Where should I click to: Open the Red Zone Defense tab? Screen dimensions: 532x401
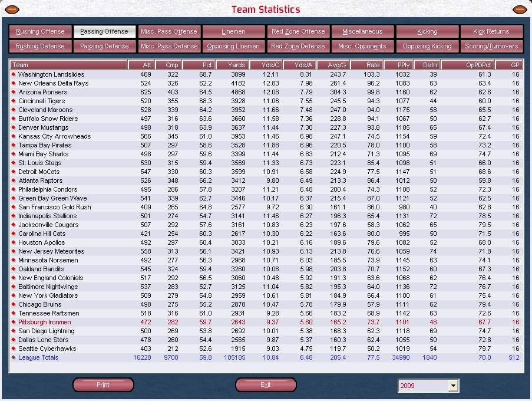coord(298,47)
